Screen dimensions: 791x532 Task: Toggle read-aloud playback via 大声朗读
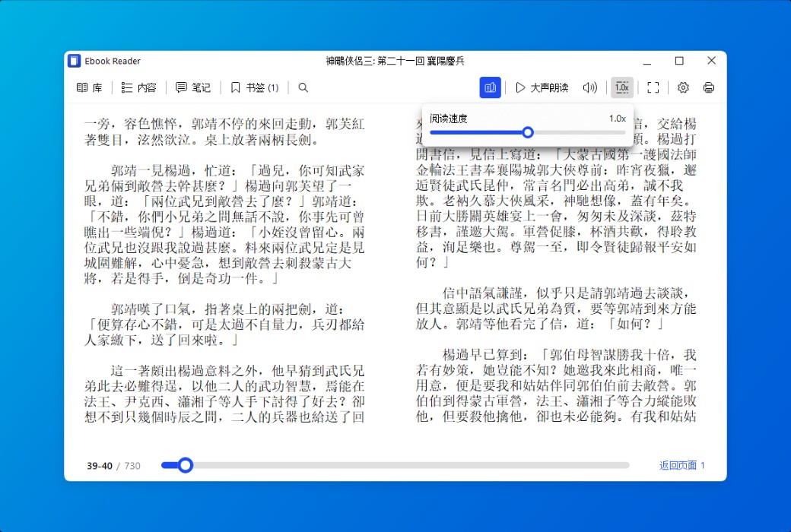coord(542,87)
